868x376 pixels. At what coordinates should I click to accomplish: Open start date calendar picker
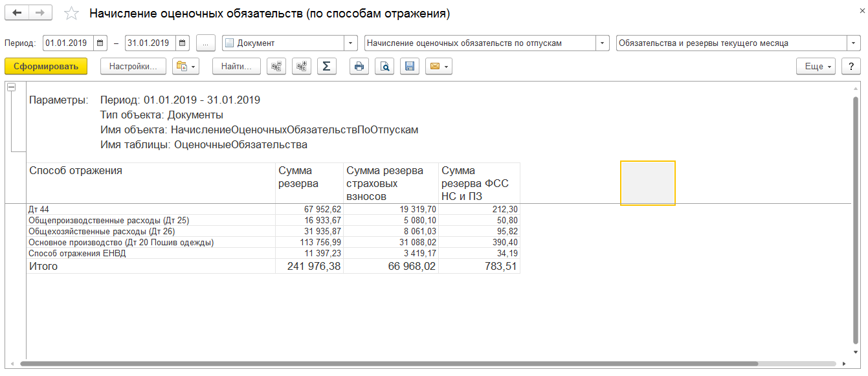point(100,43)
